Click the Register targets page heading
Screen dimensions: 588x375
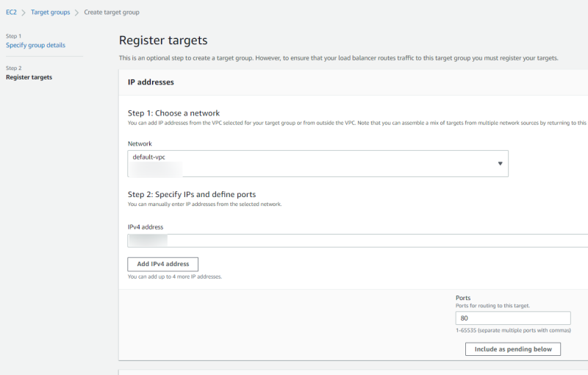tap(163, 40)
